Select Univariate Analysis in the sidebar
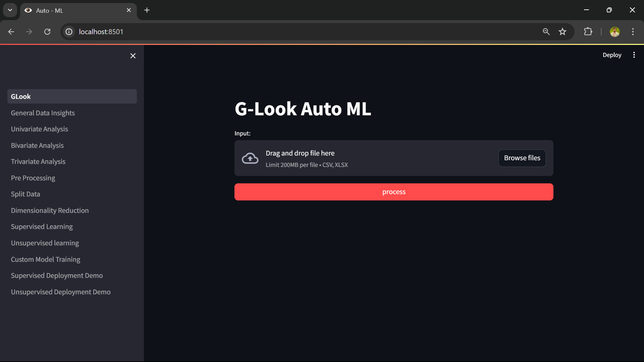This screenshot has height=362, width=644. tap(39, 129)
